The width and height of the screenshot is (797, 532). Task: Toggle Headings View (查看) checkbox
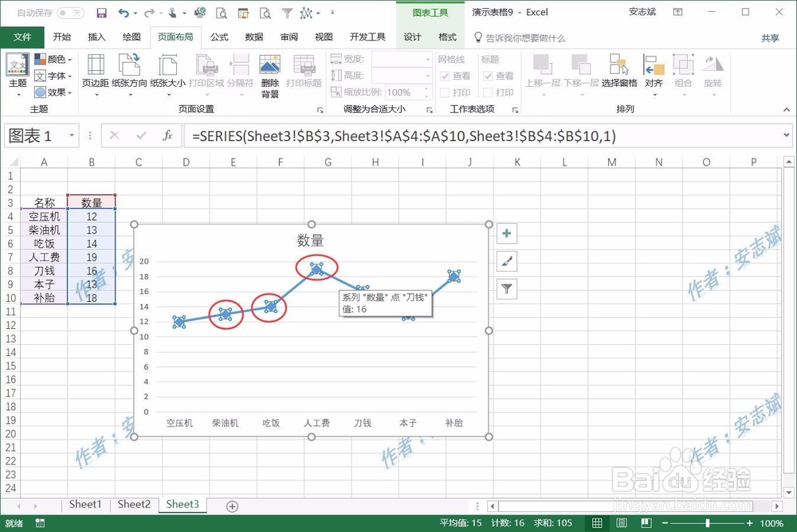point(488,76)
